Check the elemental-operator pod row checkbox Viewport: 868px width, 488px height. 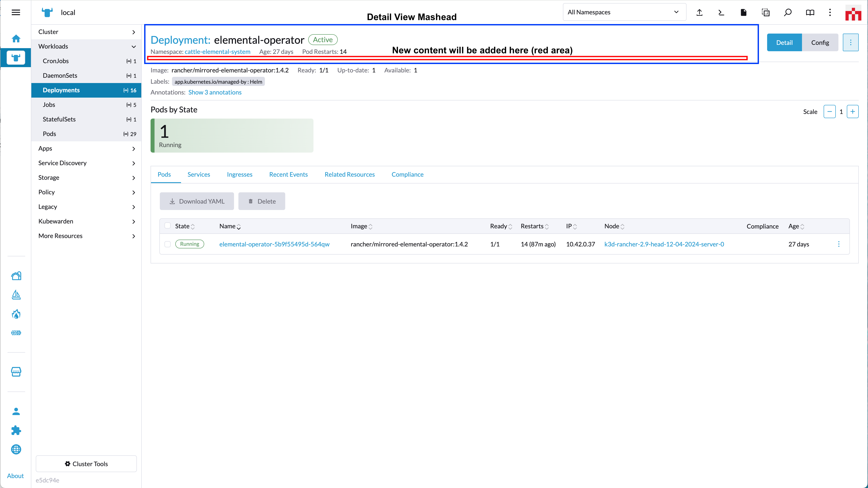168,244
